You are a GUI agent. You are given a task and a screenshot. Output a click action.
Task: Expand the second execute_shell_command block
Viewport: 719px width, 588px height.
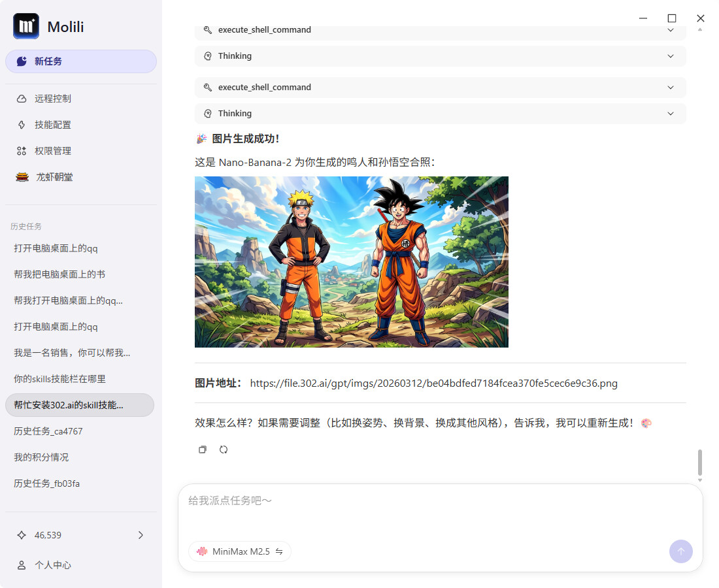tap(440, 88)
